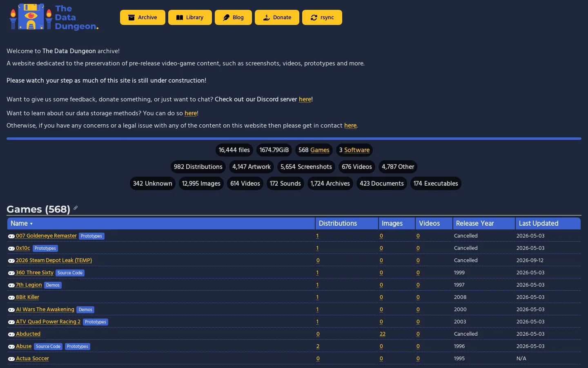This screenshot has width=588, height=368.
Task: Click the gamepad icon beside Actua Soccer
Action: pos(11,359)
